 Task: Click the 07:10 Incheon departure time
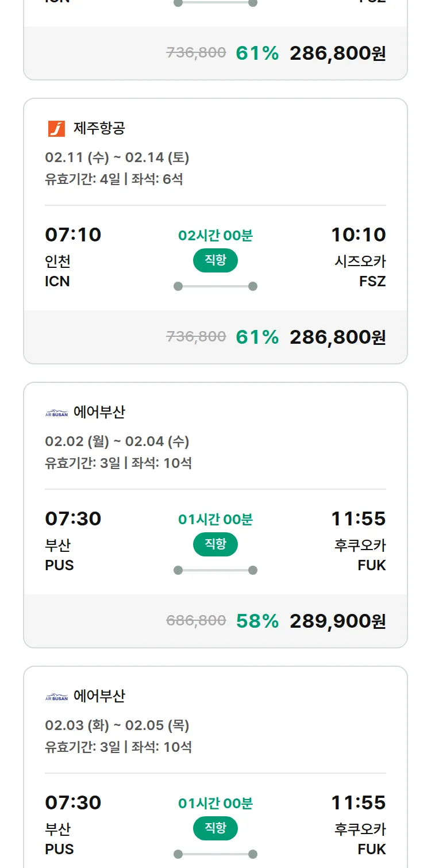point(73,235)
